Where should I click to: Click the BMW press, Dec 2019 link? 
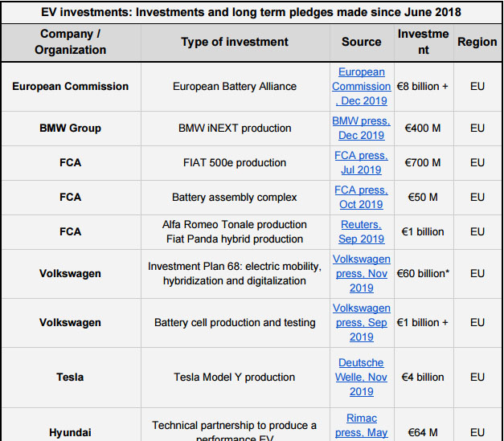[361, 128]
